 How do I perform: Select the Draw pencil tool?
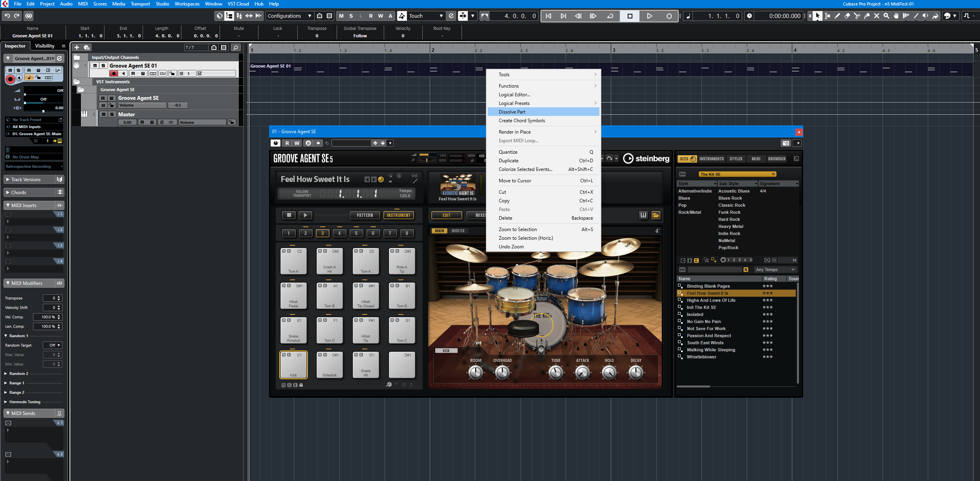click(837, 16)
